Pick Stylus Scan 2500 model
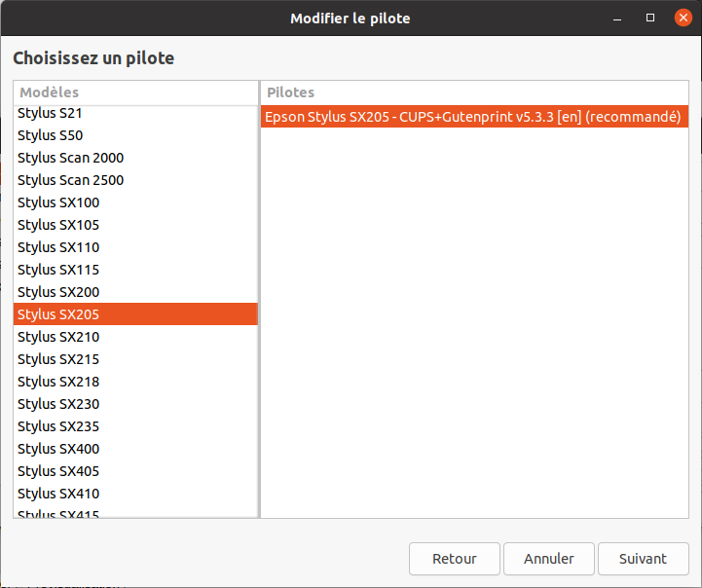Viewport: 702px width, 588px height. pos(135,180)
